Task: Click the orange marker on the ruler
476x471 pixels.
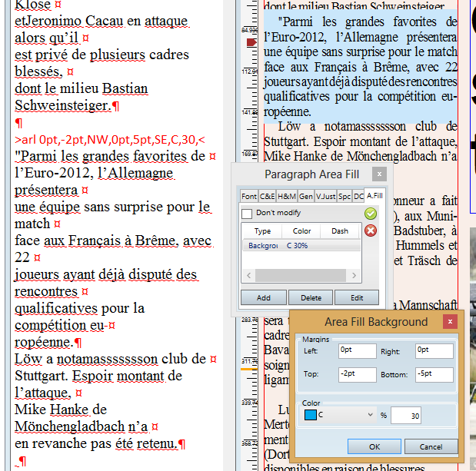Action: [x=249, y=369]
